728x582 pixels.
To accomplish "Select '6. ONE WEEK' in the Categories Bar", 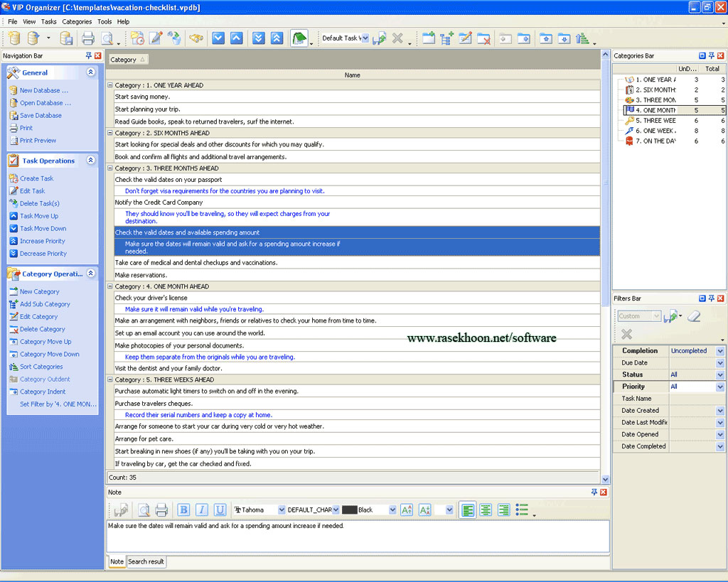I will [x=655, y=131].
